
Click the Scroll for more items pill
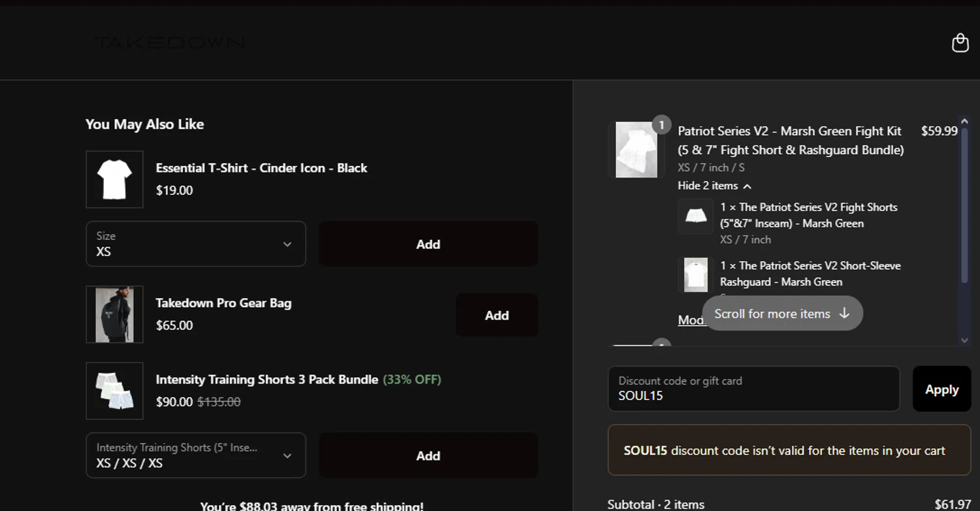point(783,314)
